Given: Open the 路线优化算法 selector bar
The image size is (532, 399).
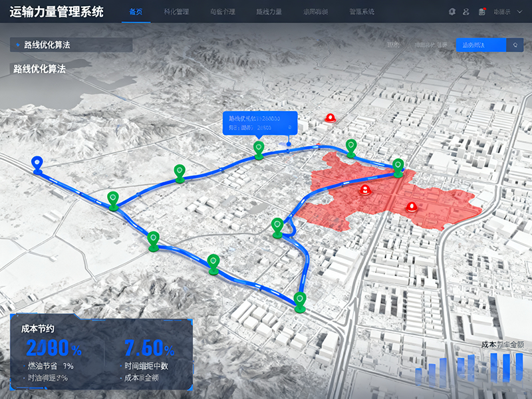Looking at the screenshot, I should [71, 45].
